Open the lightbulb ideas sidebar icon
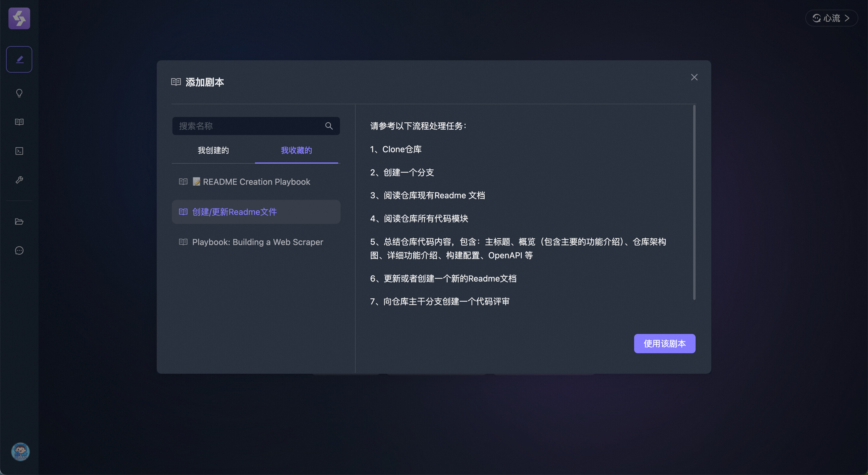 19,93
